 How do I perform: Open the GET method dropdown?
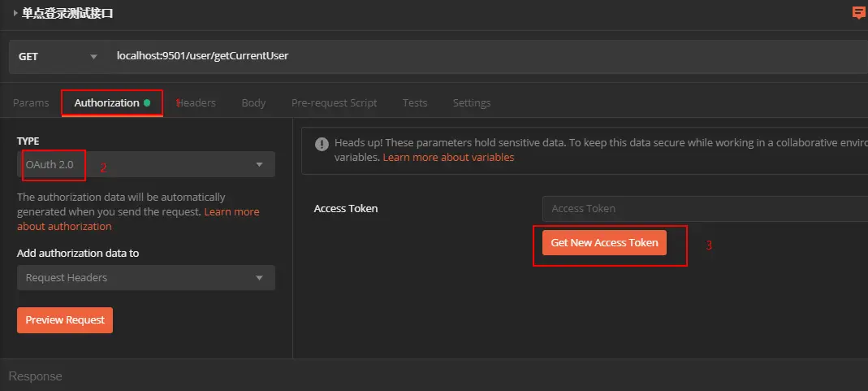57,56
